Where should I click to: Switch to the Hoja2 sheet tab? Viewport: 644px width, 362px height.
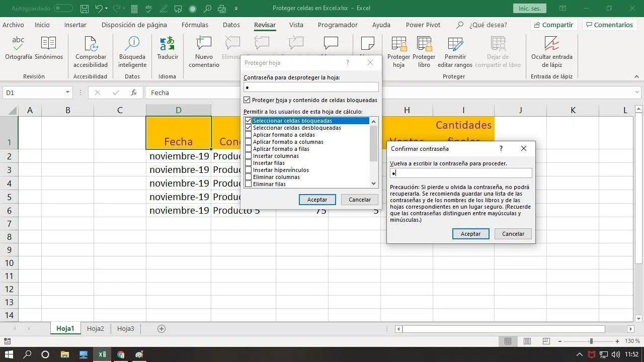click(x=95, y=328)
